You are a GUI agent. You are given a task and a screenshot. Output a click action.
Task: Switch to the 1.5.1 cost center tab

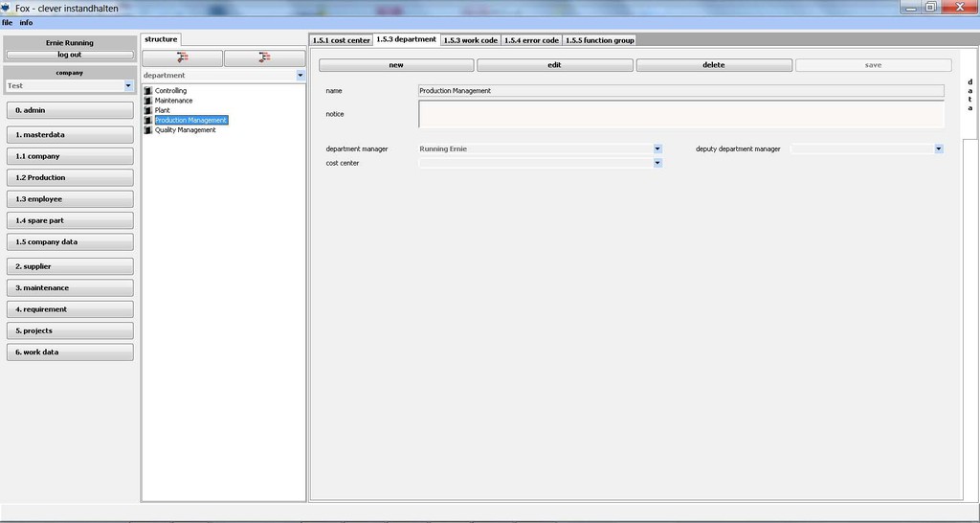[x=341, y=40]
